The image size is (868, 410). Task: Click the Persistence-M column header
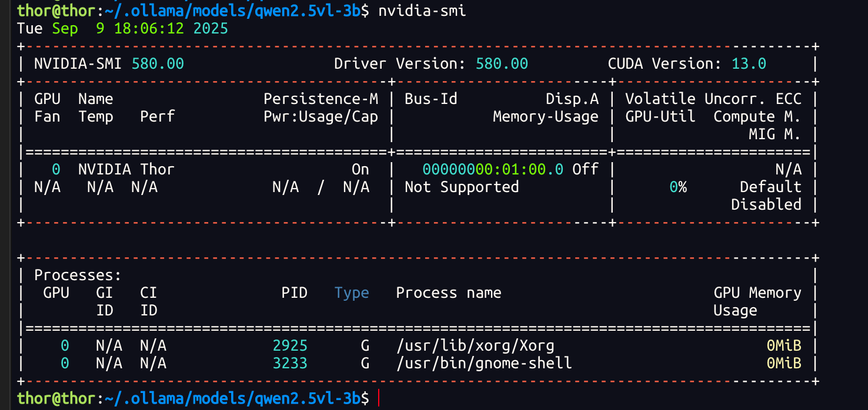point(321,99)
